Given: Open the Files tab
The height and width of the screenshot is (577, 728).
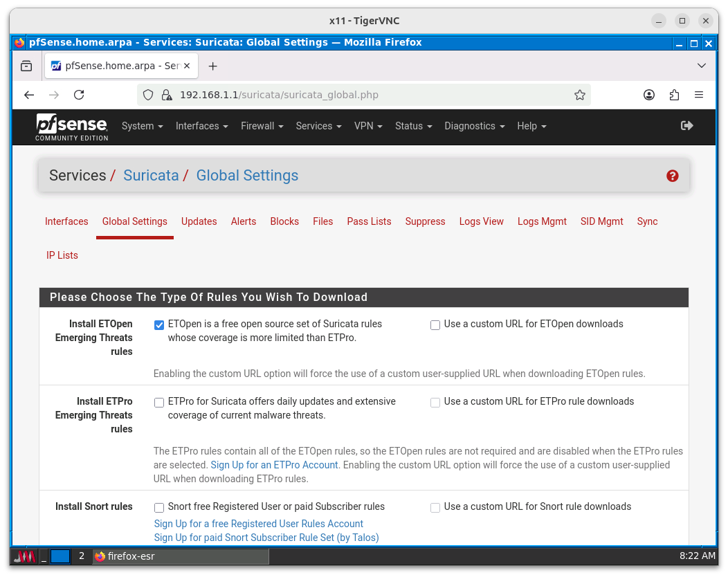Looking at the screenshot, I should (x=322, y=221).
